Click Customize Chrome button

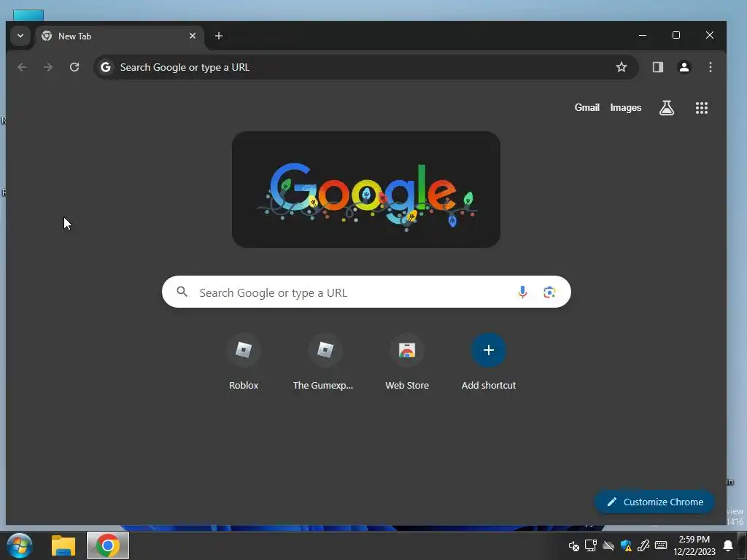pyautogui.click(x=654, y=502)
